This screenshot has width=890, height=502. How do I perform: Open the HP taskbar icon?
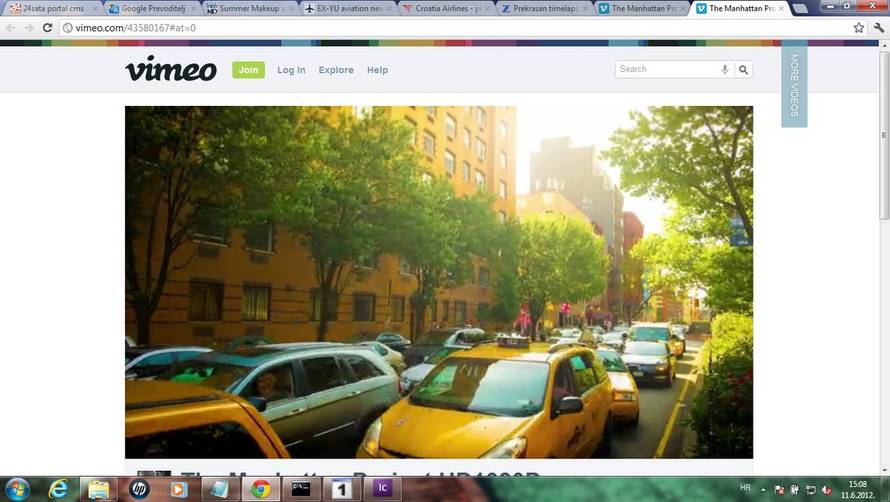tap(138, 488)
